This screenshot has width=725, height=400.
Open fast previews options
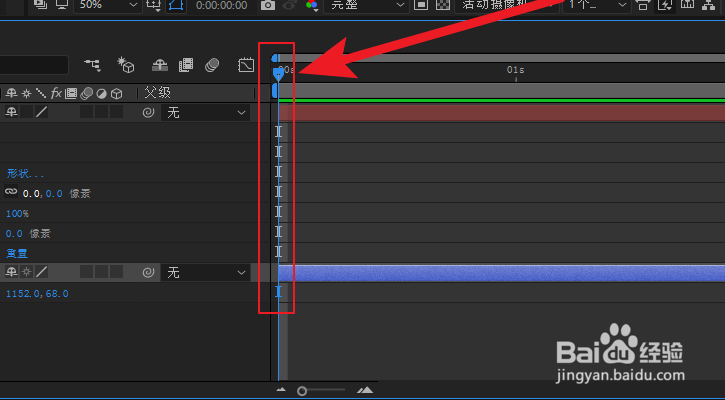click(664, 6)
